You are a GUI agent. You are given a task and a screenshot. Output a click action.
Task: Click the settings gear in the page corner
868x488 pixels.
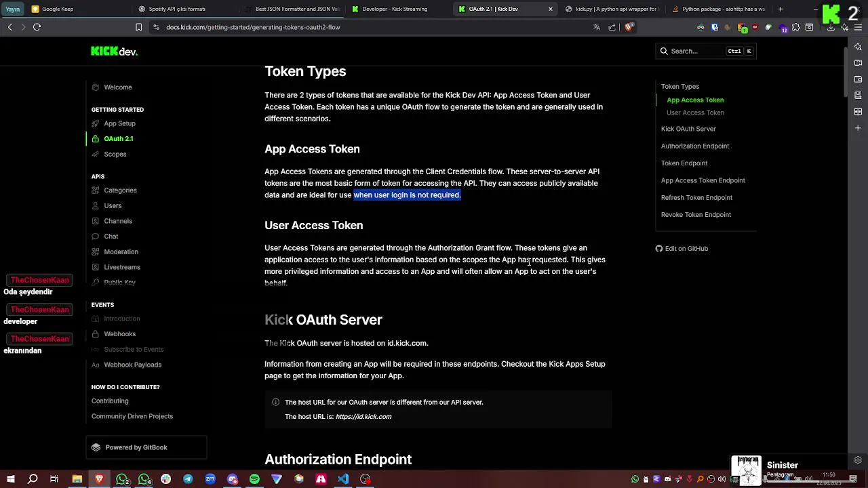pyautogui.click(x=858, y=460)
